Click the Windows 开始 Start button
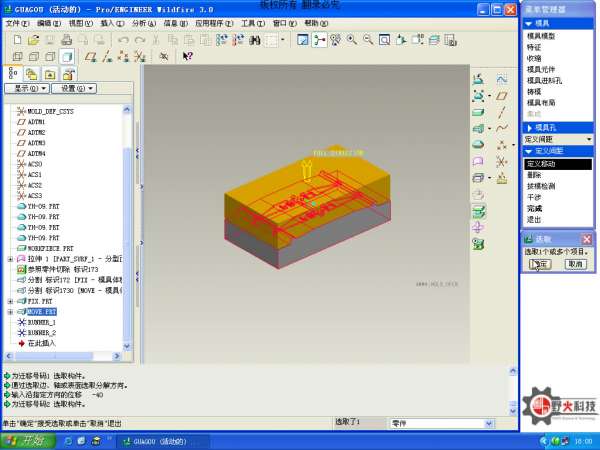The image size is (600, 450). tap(28, 441)
